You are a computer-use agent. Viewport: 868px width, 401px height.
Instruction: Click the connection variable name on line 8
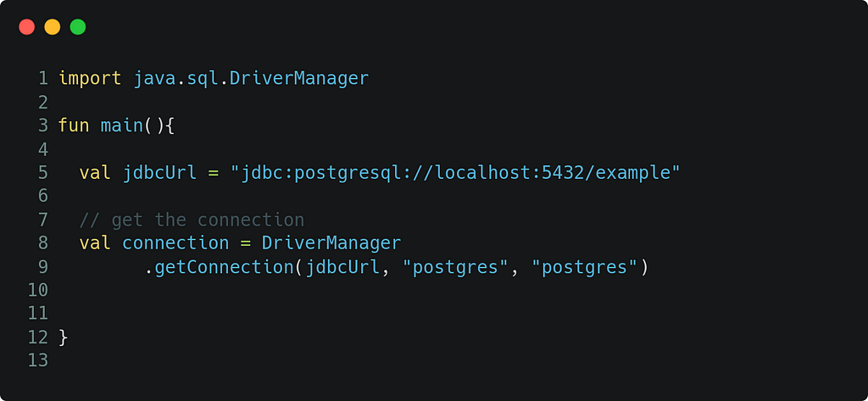(x=175, y=243)
